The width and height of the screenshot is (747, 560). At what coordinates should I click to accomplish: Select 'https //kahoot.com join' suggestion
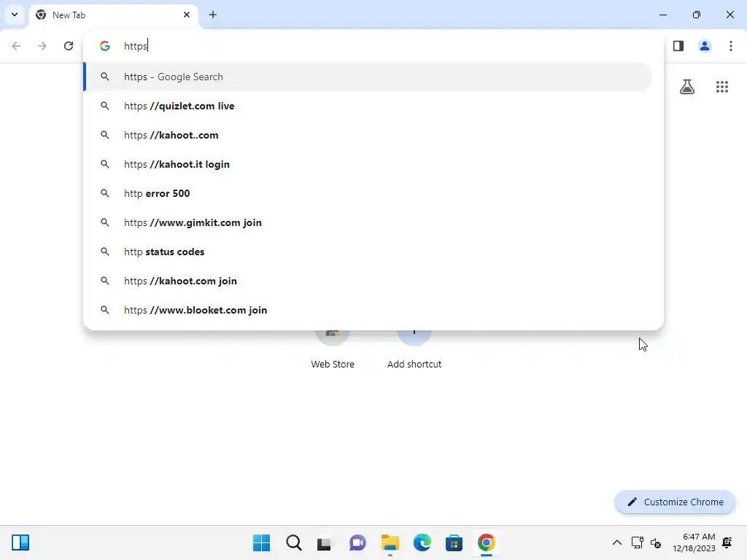pyautogui.click(x=368, y=281)
